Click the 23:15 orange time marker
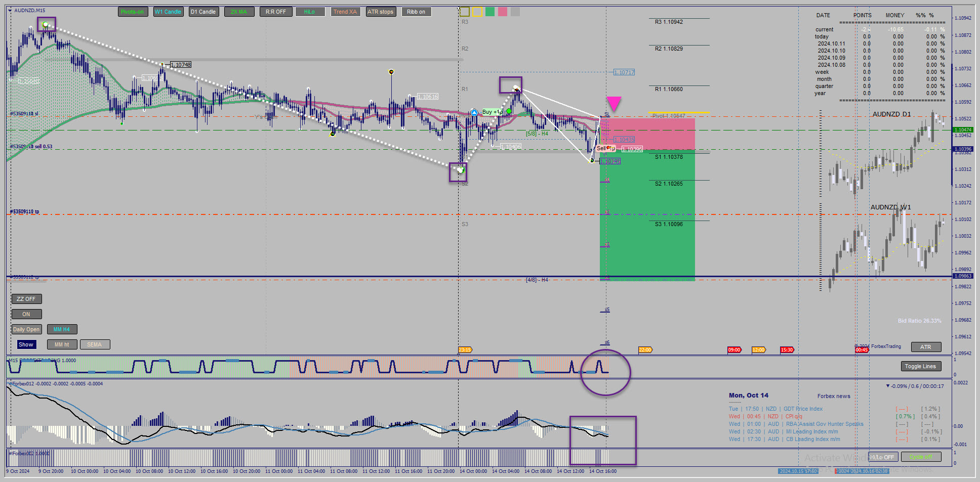980x482 pixels. 465,349
